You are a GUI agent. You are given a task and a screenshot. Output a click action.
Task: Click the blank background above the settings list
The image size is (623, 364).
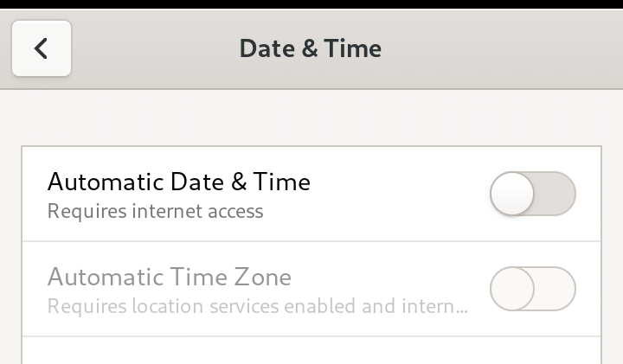311,118
